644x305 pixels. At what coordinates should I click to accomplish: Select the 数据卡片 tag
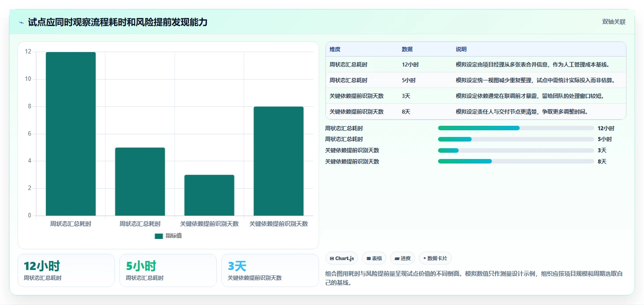(435, 258)
